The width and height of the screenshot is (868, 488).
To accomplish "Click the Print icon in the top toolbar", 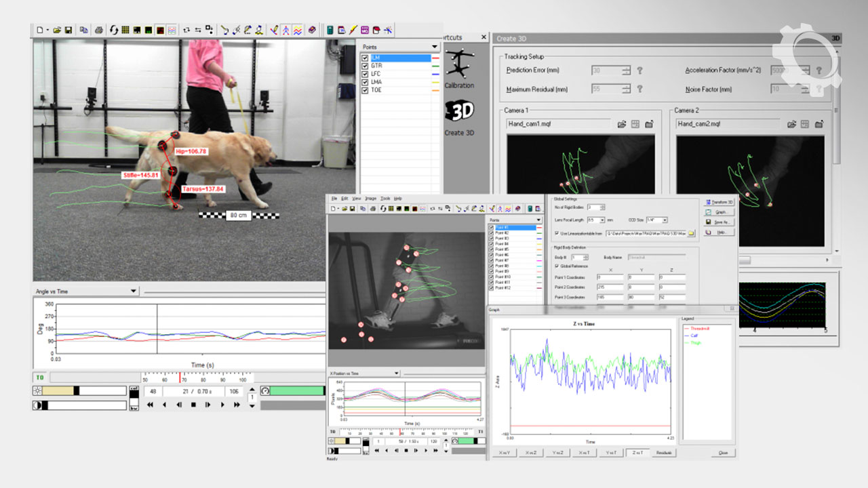I will click(x=99, y=30).
